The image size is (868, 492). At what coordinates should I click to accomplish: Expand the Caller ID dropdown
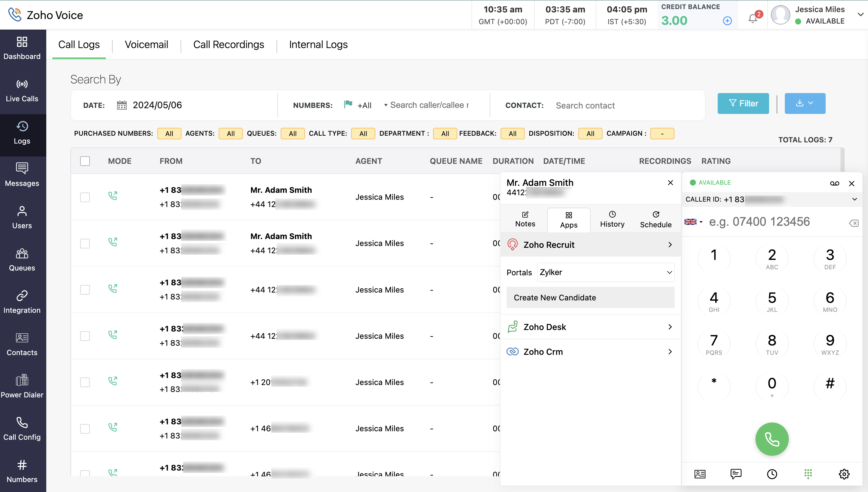pyautogui.click(x=854, y=199)
